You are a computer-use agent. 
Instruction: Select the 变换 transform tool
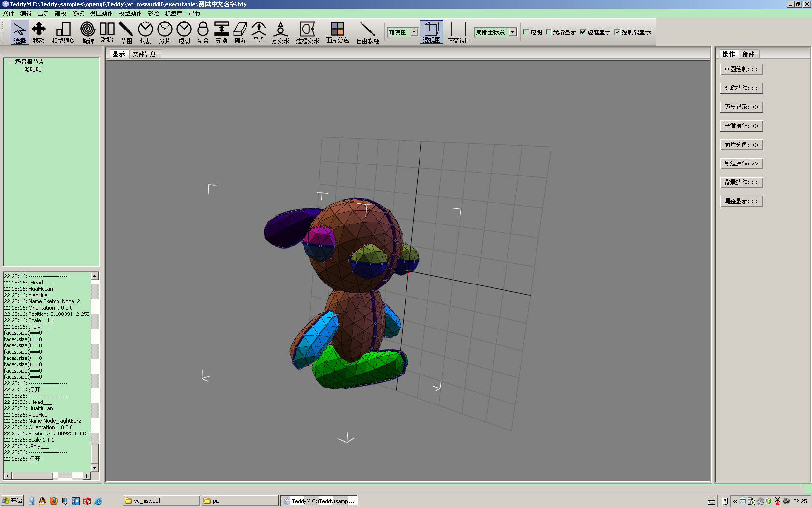(x=221, y=32)
